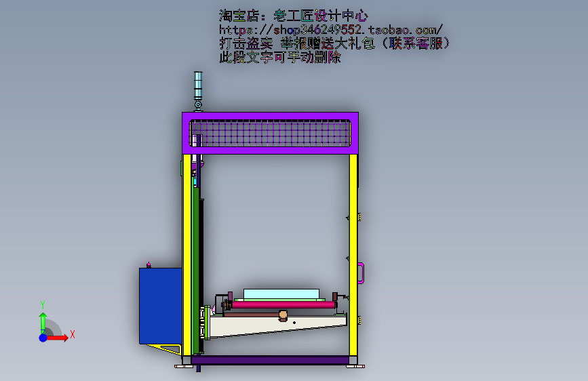
Task: Select the purple top cover frame
Action: 270,115
